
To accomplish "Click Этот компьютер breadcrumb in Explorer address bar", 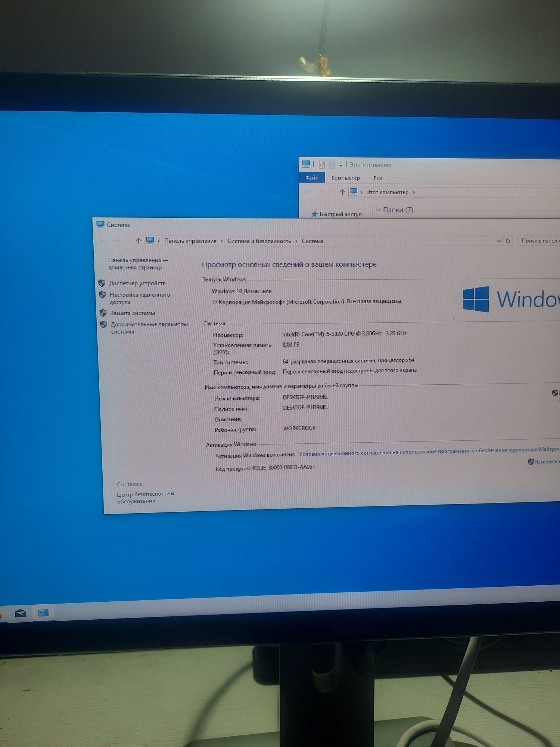I will click(387, 192).
